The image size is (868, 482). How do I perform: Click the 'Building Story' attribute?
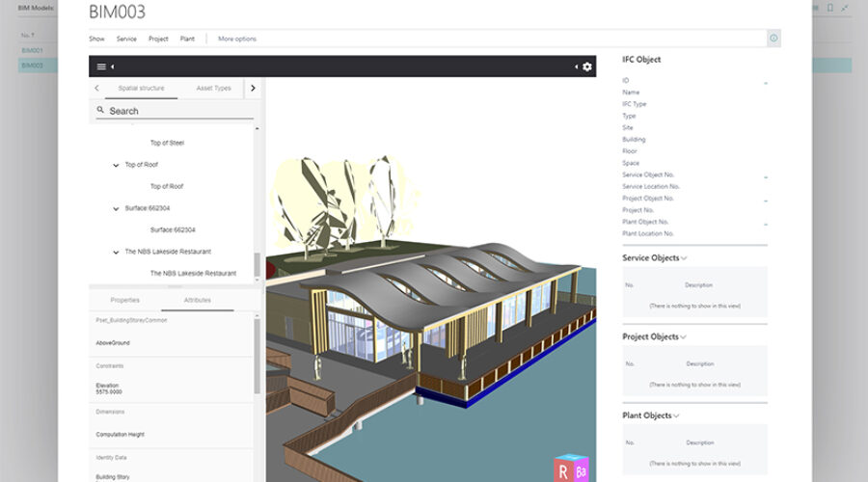point(113,477)
